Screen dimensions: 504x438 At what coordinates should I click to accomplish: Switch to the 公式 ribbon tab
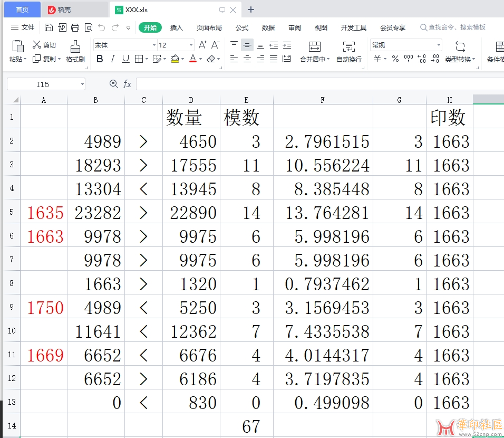pos(241,27)
